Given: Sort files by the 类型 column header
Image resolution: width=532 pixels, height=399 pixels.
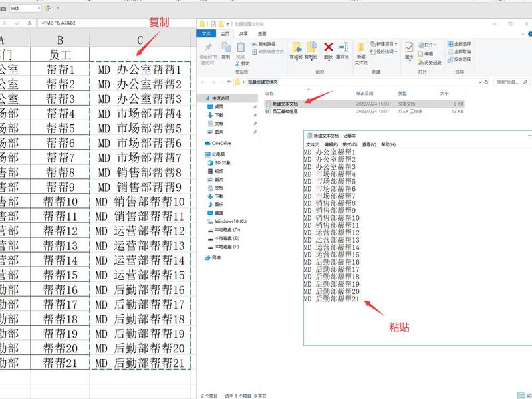Looking at the screenshot, I should tap(402, 93).
